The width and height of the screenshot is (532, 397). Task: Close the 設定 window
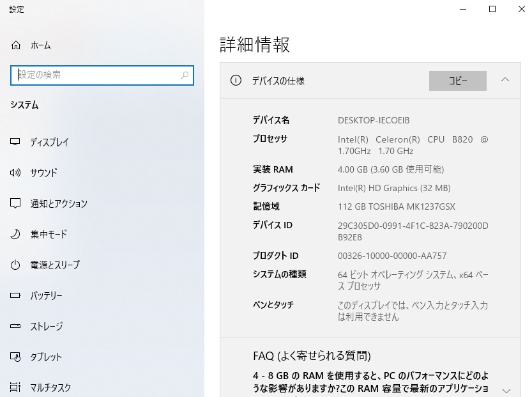point(522,9)
